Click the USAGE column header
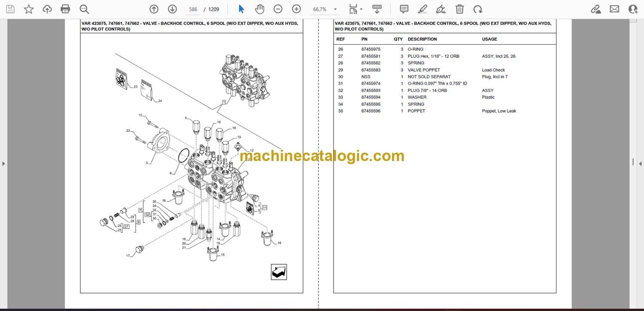Viewport: 644px width, 311px height. point(489,39)
